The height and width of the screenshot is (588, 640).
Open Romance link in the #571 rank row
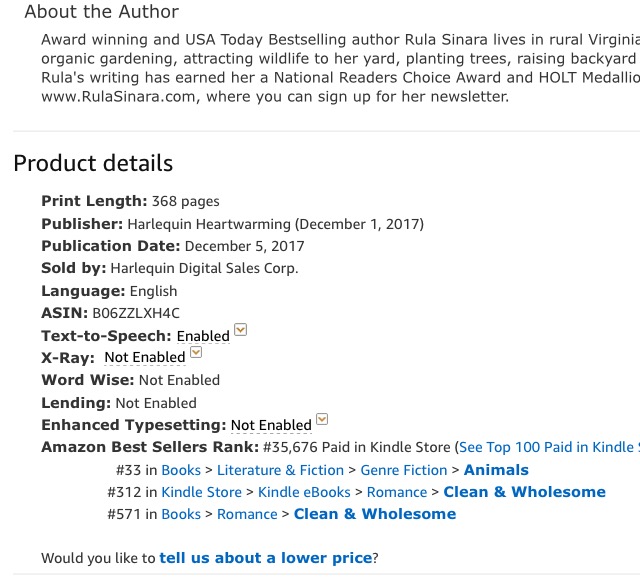[x=247, y=514]
